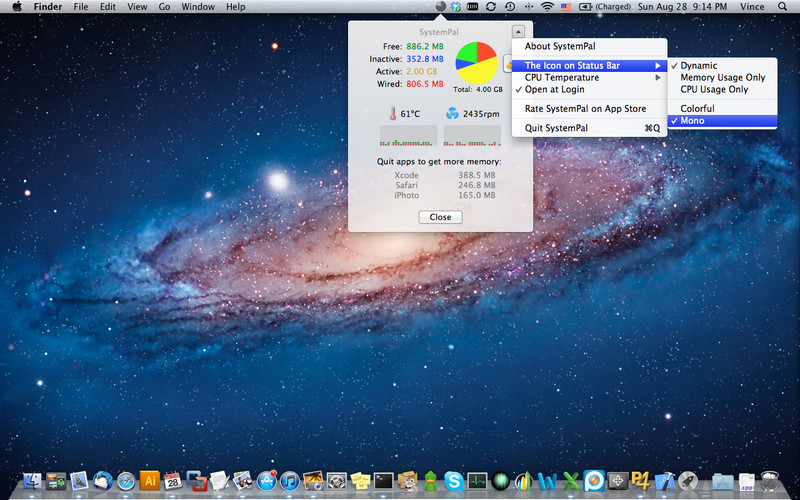Launch Terminal from the Dock

coord(384,481)
